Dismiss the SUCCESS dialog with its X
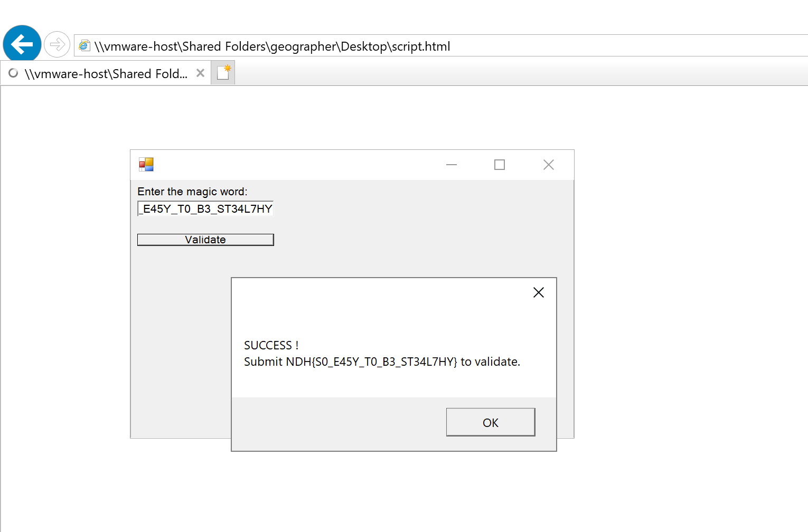 point(538,292)
